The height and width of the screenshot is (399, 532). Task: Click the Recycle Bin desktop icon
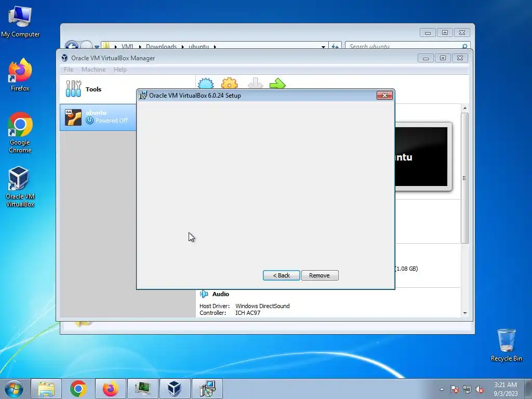pos(506,345)
